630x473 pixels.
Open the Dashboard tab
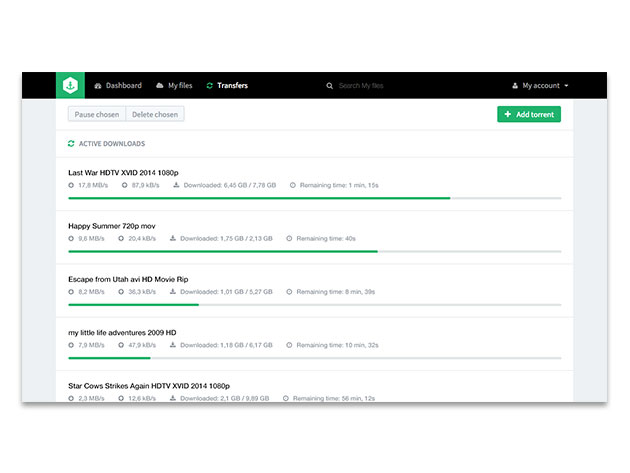coord(118,86)
